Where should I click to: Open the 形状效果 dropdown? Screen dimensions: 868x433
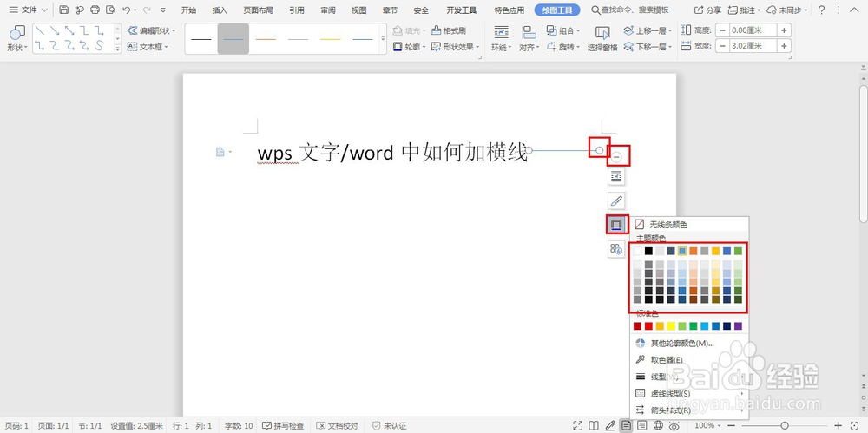(455, 47)
